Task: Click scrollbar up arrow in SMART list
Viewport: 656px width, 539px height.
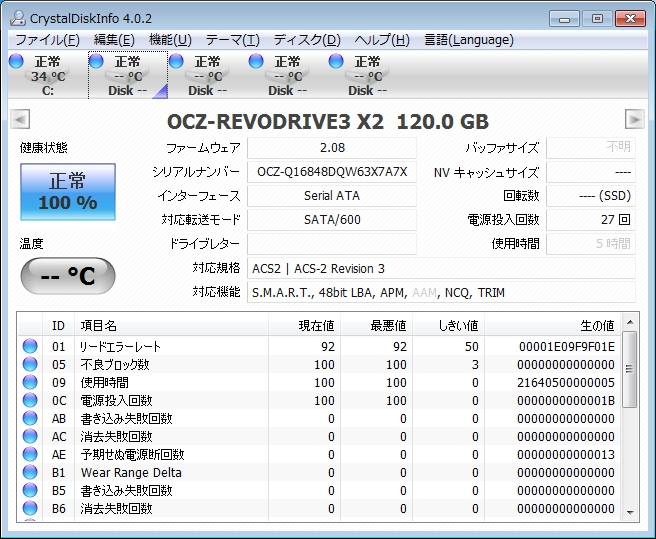Action: click(x=630, y=322)
